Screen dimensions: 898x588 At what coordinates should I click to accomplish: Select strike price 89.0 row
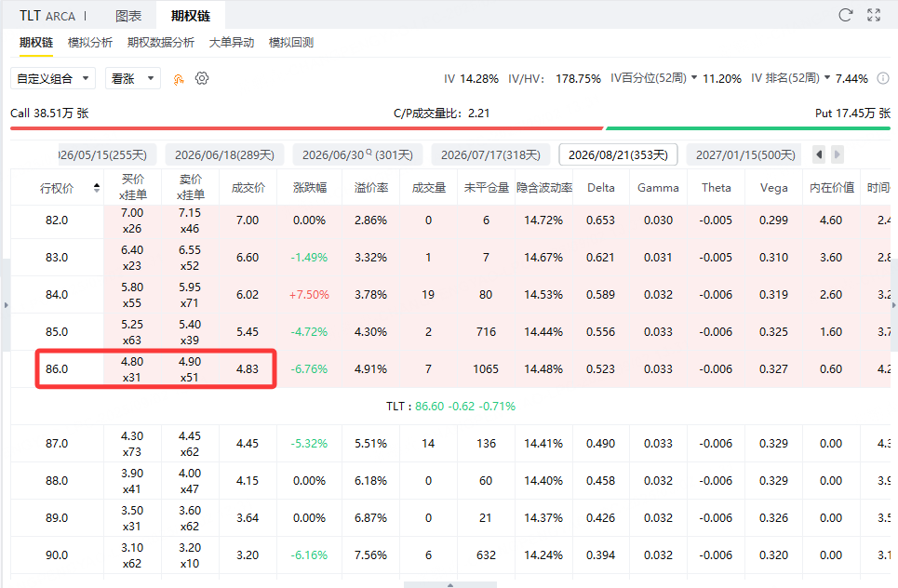(x=450, y=518)
